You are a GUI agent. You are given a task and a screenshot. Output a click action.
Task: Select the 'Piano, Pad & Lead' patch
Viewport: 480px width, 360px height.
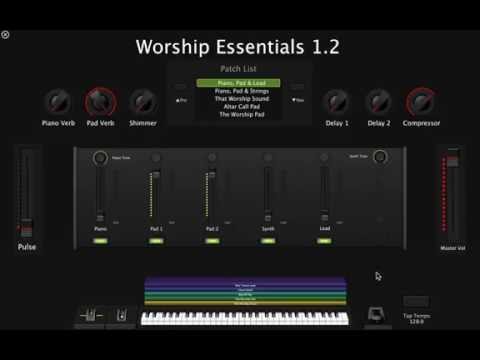[x=238, y=83]
